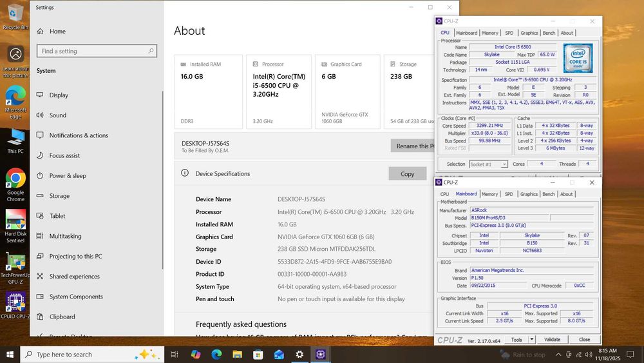Switch to Mainboard tab in upper CPU-Z window

click(466, 33)
